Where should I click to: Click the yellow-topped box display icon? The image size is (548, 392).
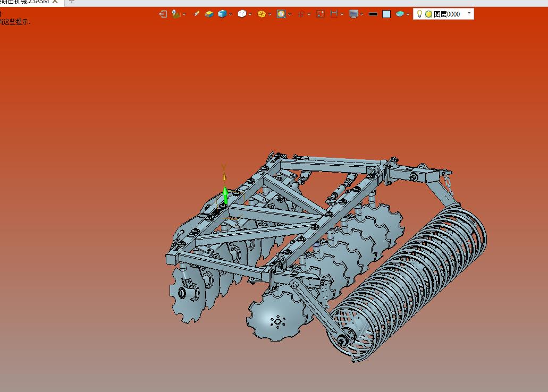(209, 14)
